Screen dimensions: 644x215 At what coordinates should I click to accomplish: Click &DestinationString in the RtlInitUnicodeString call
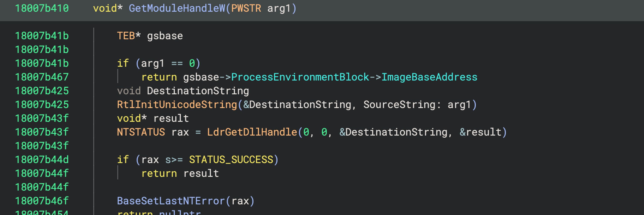click(297, 105)
